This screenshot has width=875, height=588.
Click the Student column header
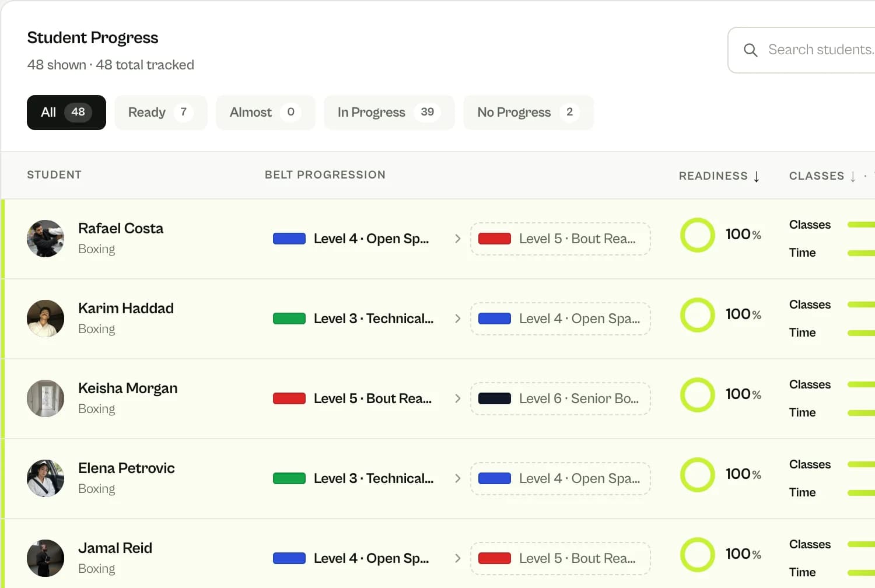coord(54,174)
